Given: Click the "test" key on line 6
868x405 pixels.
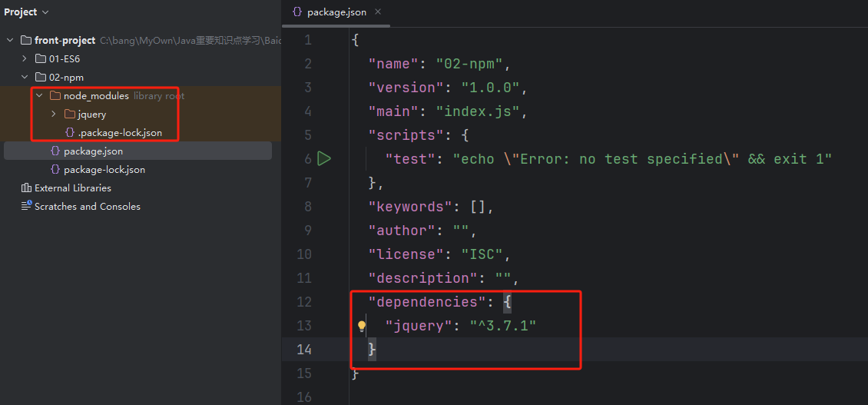Looking at the screenshot, I should click(411, 159).
